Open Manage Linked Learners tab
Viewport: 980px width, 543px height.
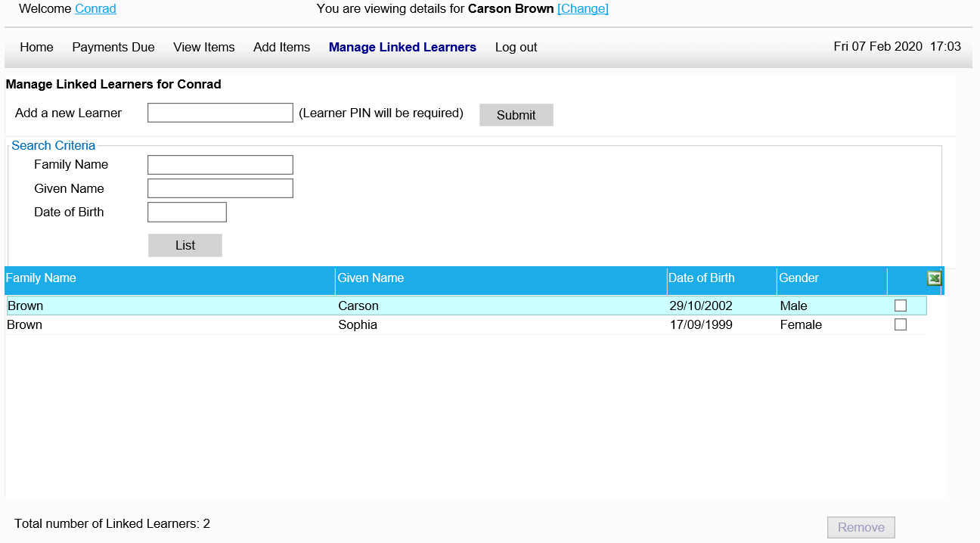[x=402, y=47]
